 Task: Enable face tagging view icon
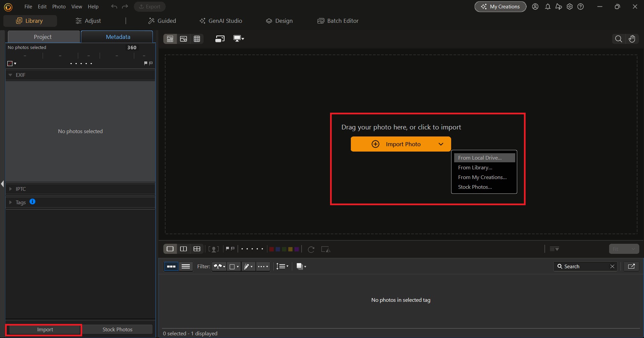click(x=214, y=249)
